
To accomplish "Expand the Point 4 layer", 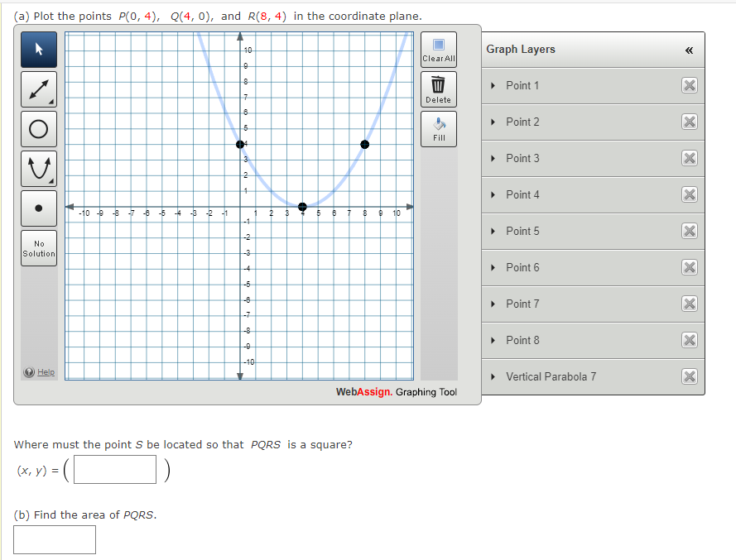I will (493, 194).
